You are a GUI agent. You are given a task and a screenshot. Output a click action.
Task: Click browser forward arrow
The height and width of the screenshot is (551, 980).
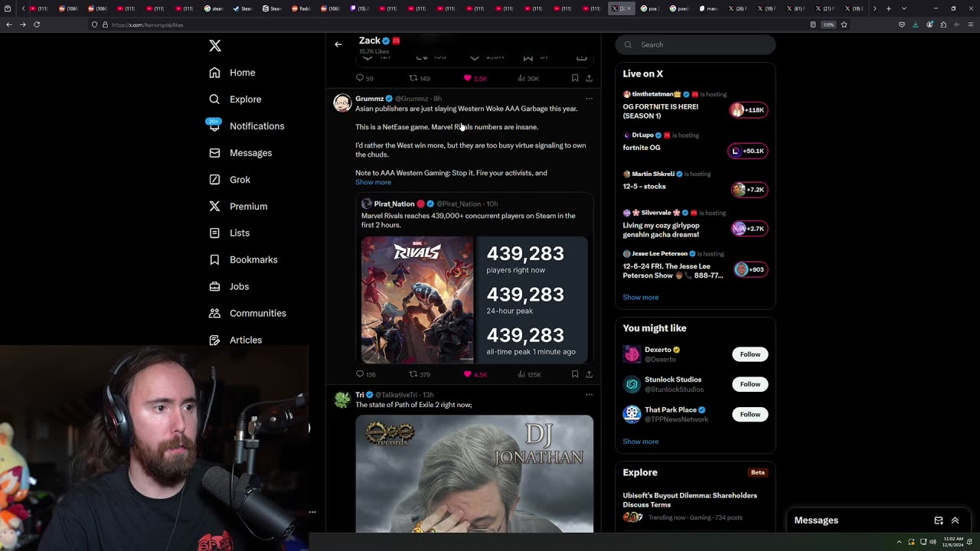coord(22,24)
